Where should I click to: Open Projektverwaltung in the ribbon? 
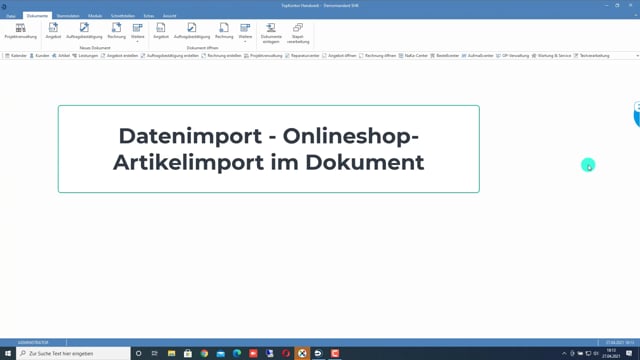coord(20,31)
